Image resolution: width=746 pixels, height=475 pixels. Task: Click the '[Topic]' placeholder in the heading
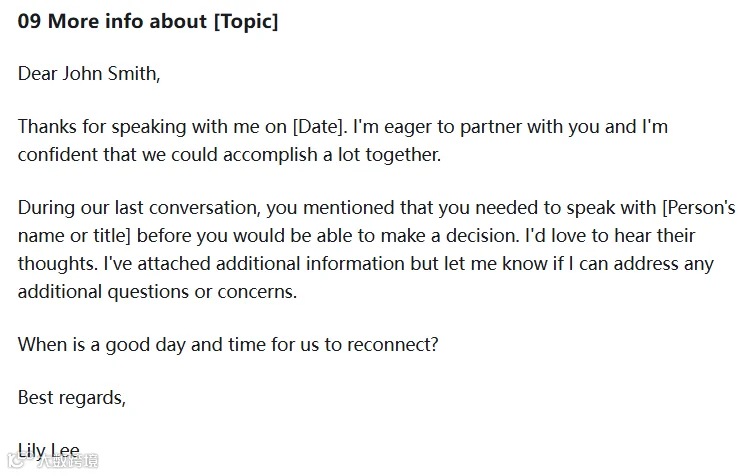(246, 22)
